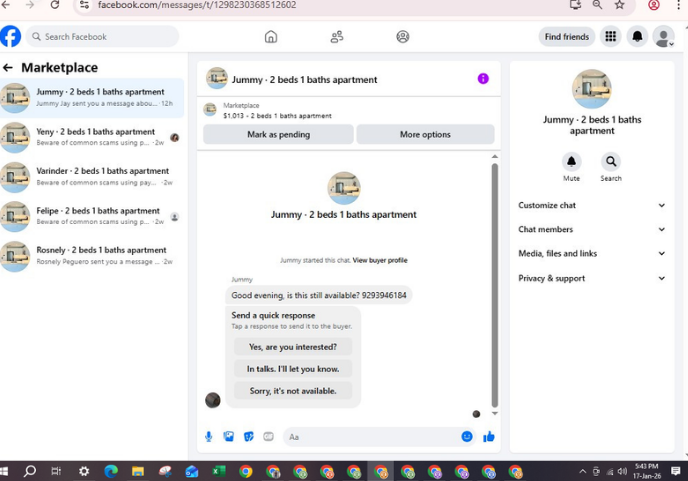Click the Facebook logo
688x481 pixels.
11,36
